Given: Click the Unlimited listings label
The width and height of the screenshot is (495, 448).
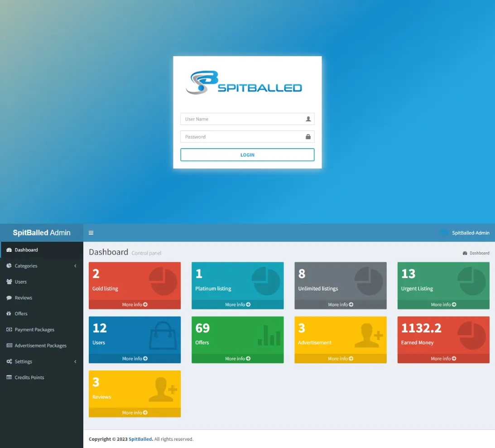Looking at the screenshot, I should click(x=318, y=289).
